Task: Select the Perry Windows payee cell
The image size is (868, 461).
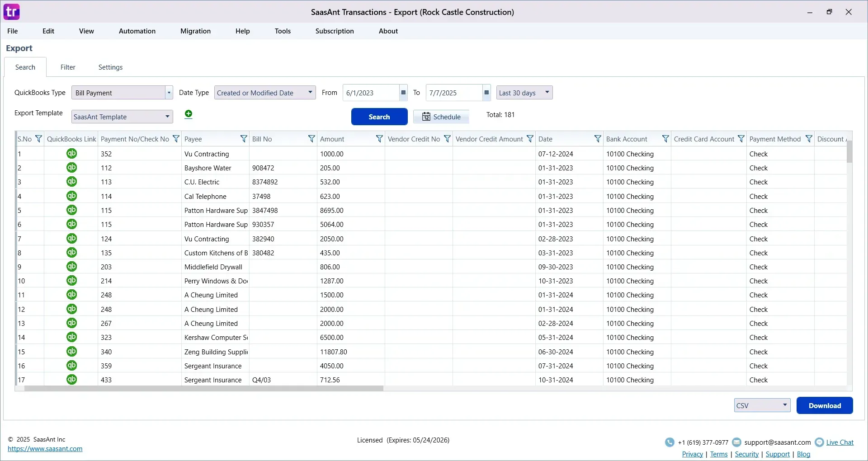Action: point(215,281)
